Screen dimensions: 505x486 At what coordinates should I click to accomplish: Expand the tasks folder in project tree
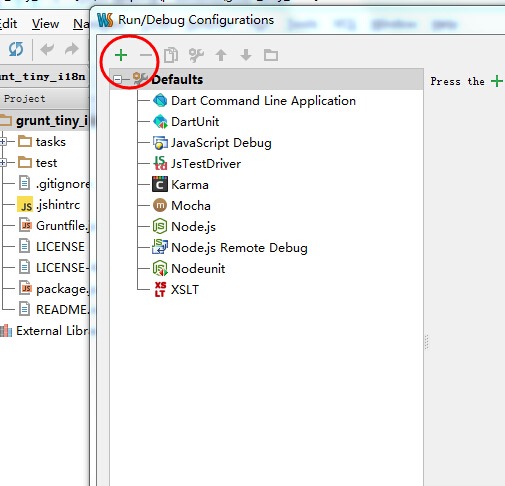(x=3, y=142)
